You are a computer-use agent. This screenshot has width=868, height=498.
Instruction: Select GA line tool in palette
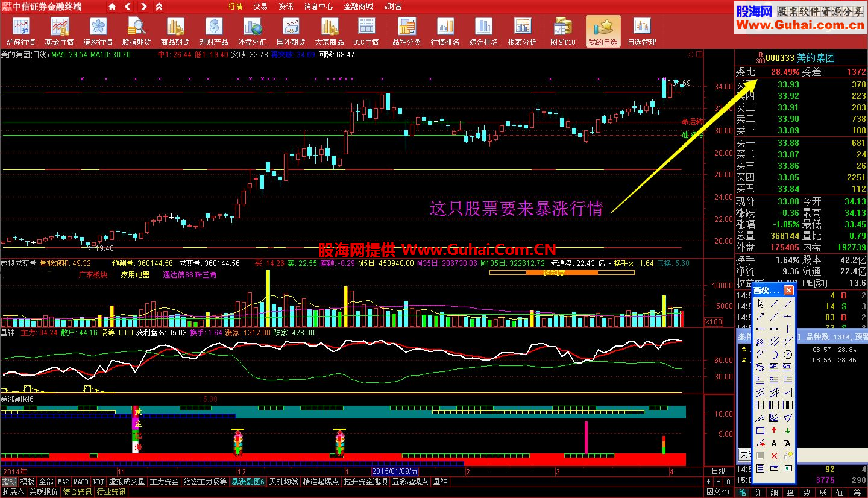pyautogui.click(x=787, y=367)
